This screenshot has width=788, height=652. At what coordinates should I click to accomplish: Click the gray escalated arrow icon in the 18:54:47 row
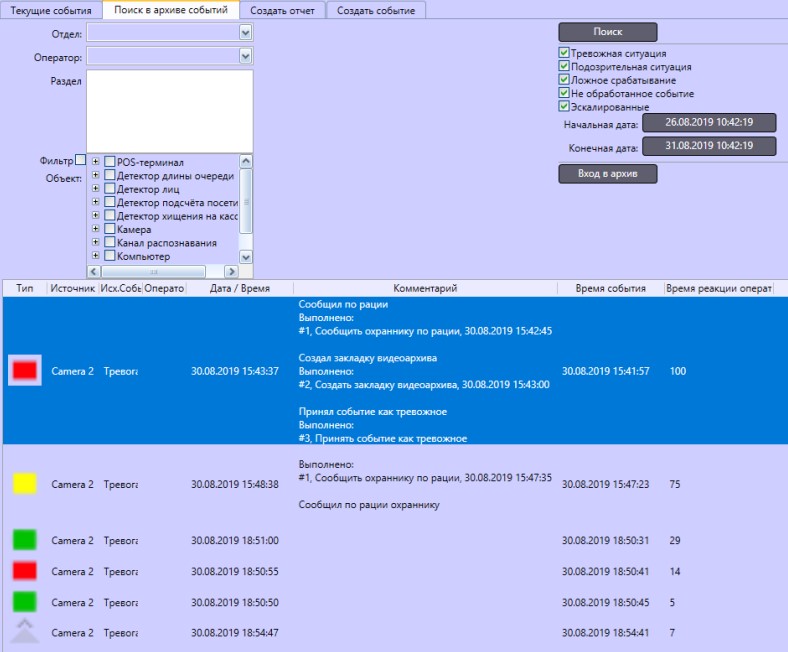click(25, 631)
